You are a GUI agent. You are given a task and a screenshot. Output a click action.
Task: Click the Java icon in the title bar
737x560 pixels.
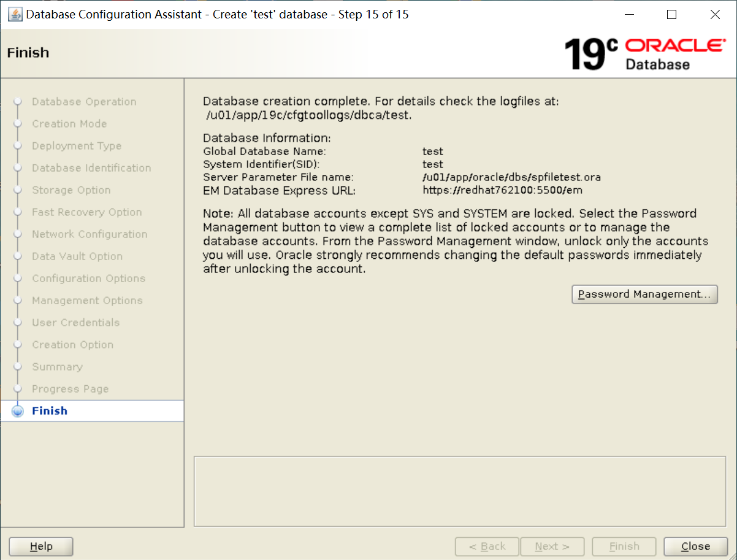(x=15, y=14)
